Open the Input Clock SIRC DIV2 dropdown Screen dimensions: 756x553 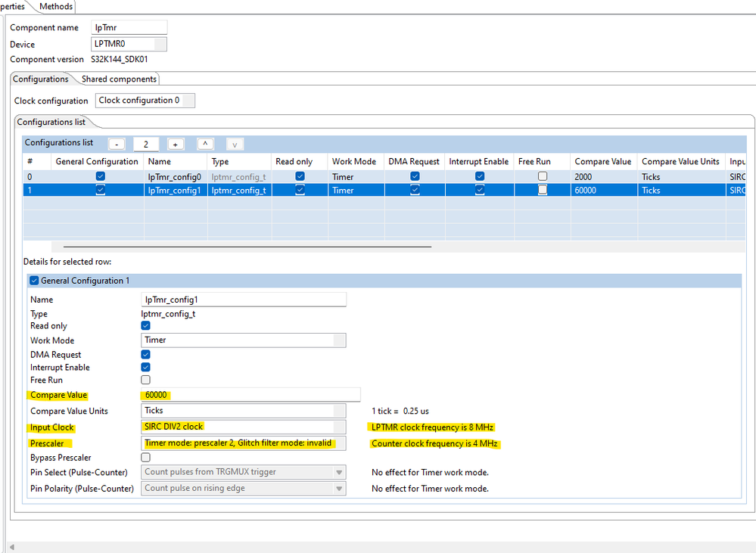pyautogui.click(x=244, y=427)
